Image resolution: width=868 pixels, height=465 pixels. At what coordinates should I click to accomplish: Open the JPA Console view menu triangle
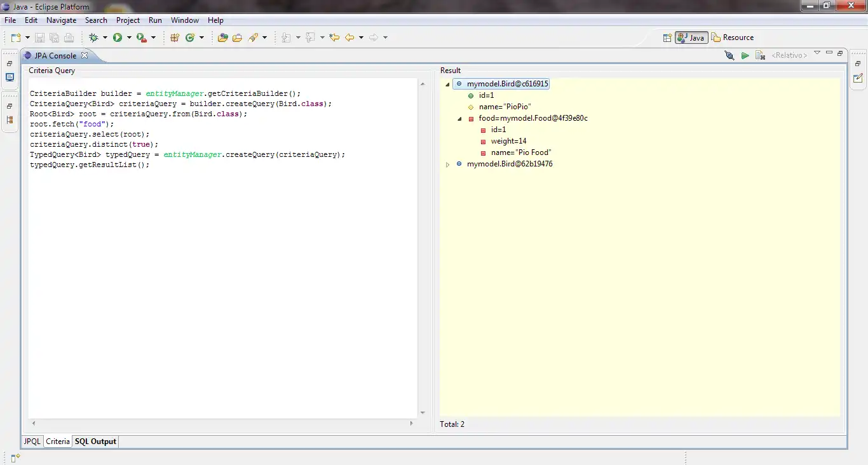pyautogui.click(x=817, y=53)
